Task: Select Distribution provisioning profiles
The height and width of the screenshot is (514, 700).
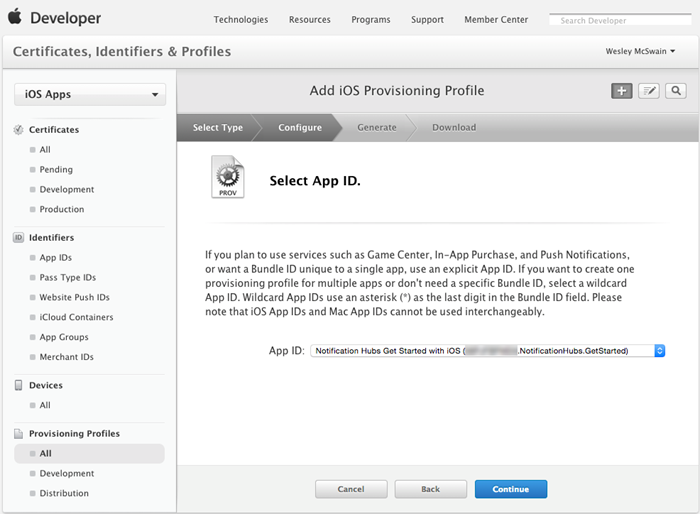Action: coord(64,493)
